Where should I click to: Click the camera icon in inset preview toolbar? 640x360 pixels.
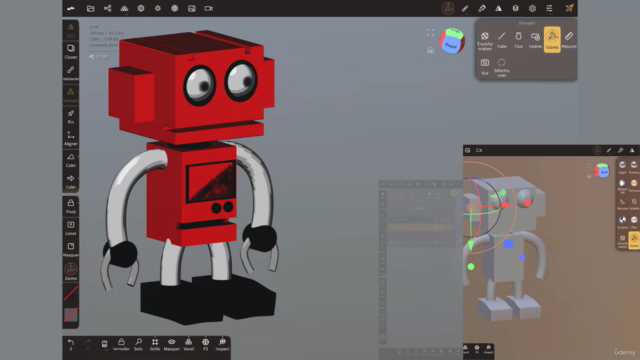479,150
